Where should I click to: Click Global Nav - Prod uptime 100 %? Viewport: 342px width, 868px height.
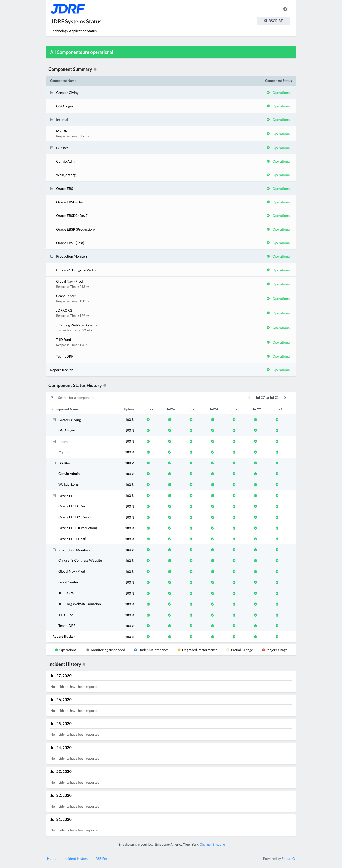coord(130,572)
